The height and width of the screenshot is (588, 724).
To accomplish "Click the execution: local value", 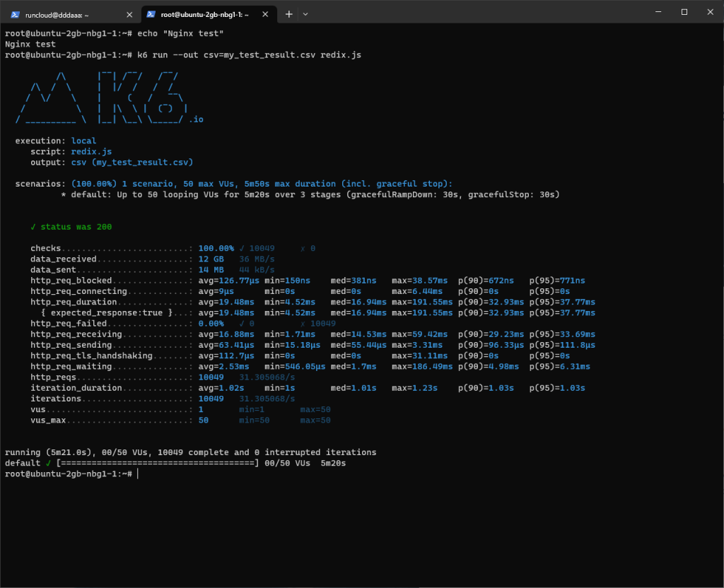I will pos(83,141).
